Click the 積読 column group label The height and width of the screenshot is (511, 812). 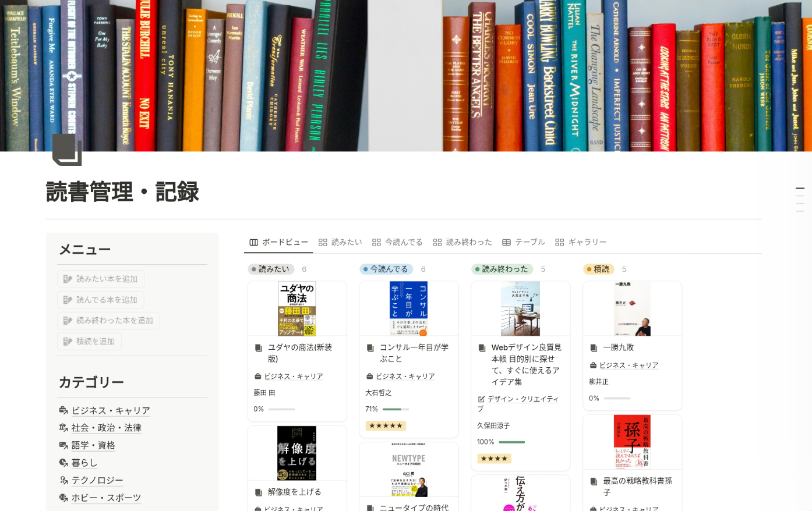(598, 269)
